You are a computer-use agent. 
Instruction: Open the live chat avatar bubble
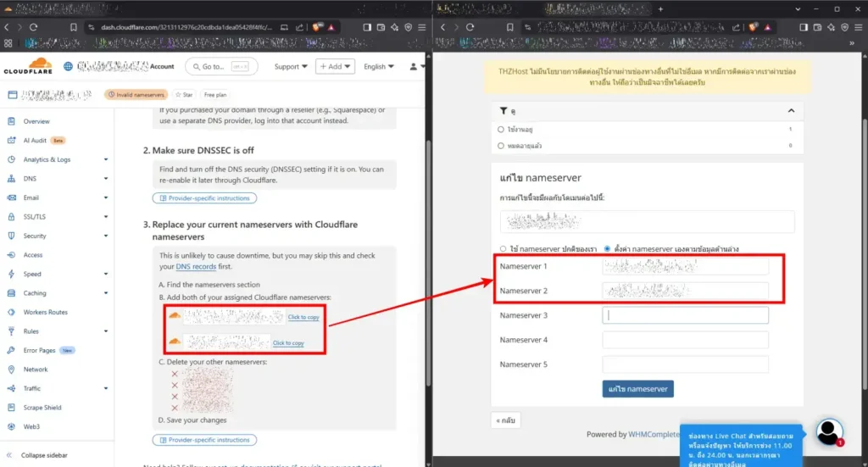point(829,432)
